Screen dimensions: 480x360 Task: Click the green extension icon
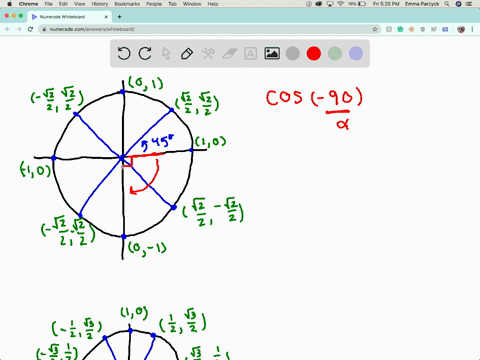(x=400, y=29)
